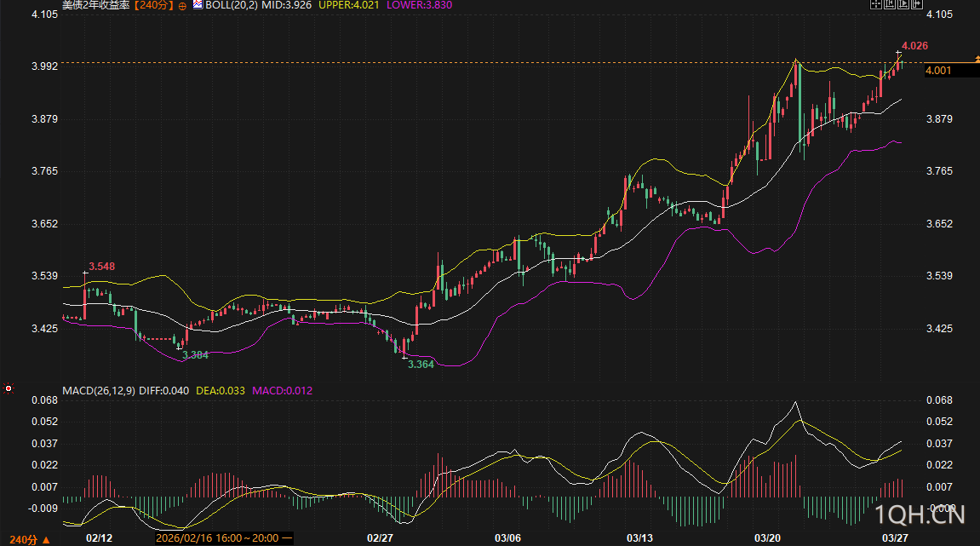Click the 4.026 high price marker
Image resolution: width=980 pixels, height=546 pixels.
[x=914, y=45]
